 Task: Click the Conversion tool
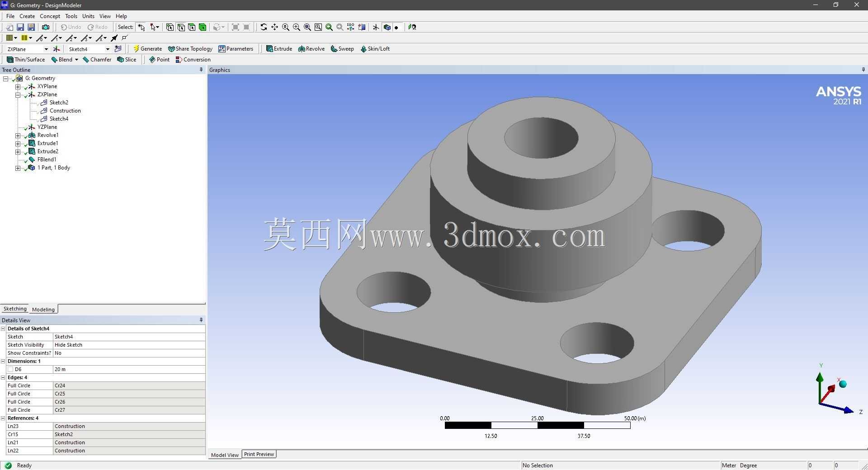pos(193,60)
